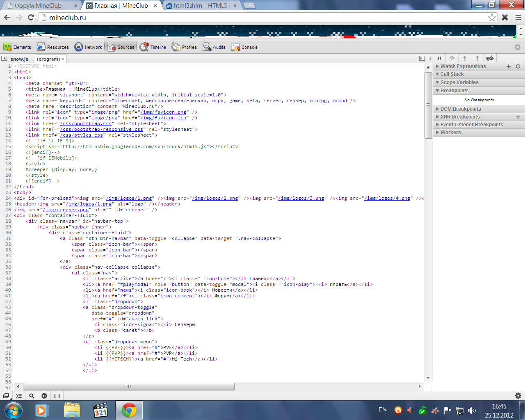This screenshot has width=525, height=420.
Task: Hide the debugger sidebar
Action: 422,58
